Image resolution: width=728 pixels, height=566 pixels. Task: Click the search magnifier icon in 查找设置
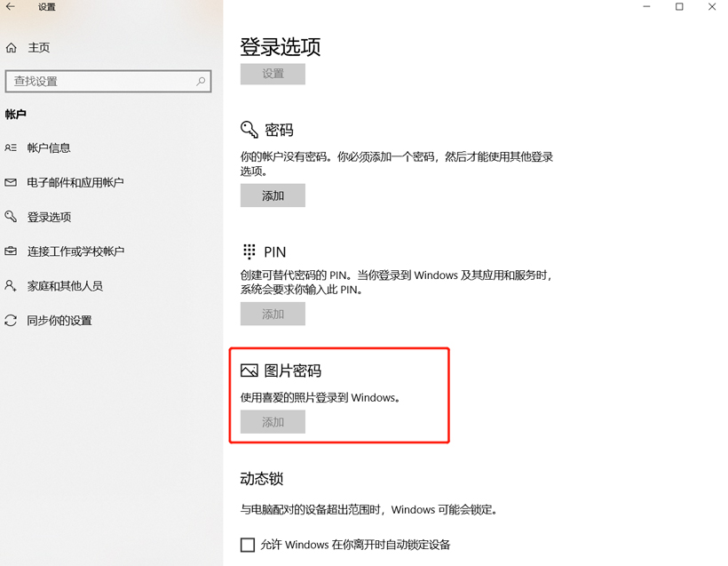[x=201, y=82]
